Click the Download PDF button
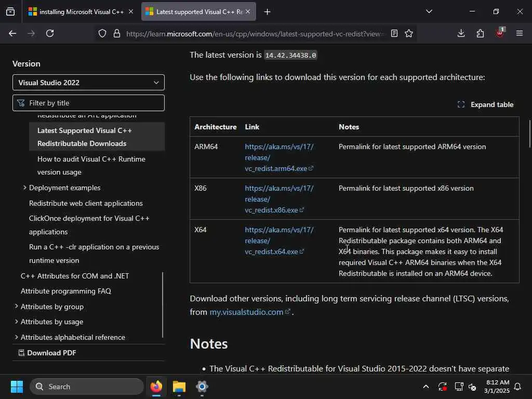This screenshot has height=399, width=532. pos(47,353)
